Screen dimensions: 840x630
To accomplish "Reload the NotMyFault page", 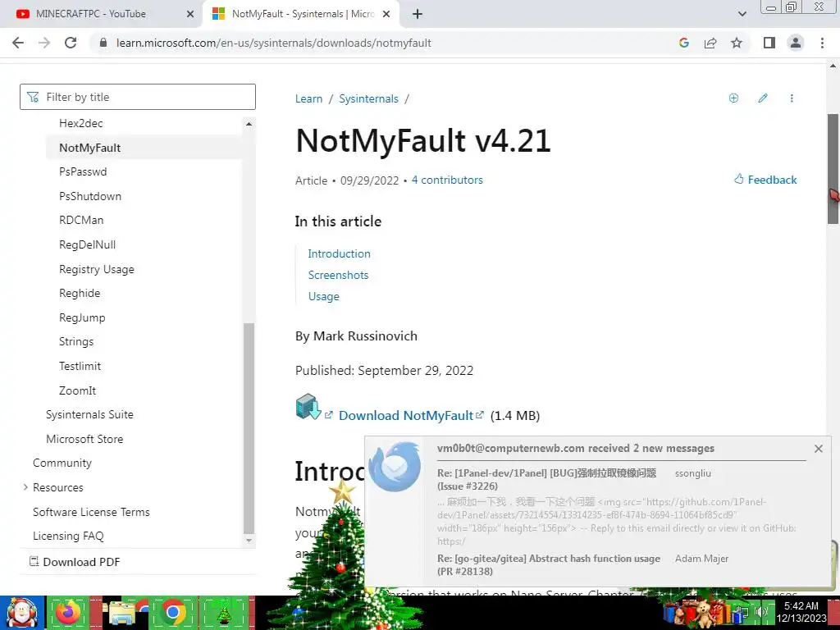I will click(x=71, y=43).
